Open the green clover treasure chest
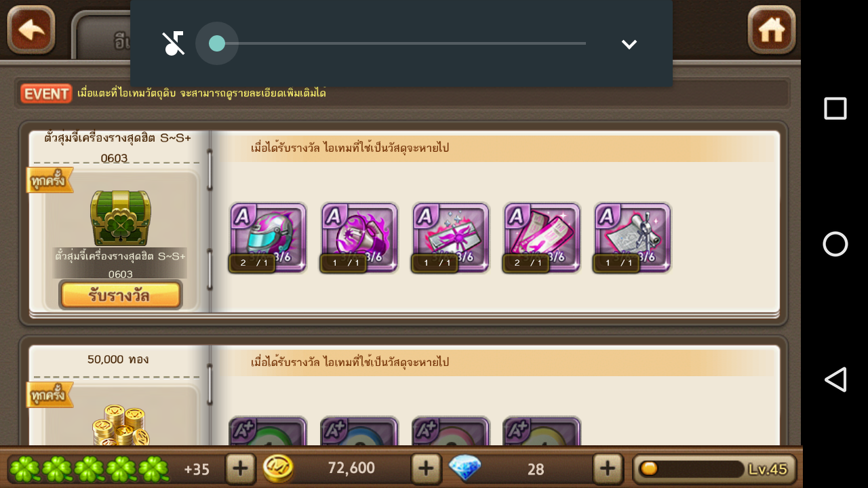 coord(121,217)
